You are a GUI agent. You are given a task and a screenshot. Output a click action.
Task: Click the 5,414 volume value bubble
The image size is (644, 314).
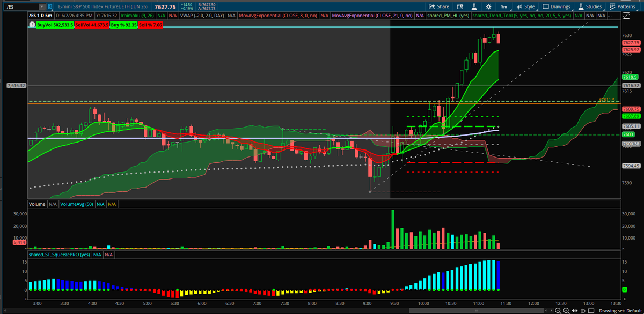coord(19,242)
